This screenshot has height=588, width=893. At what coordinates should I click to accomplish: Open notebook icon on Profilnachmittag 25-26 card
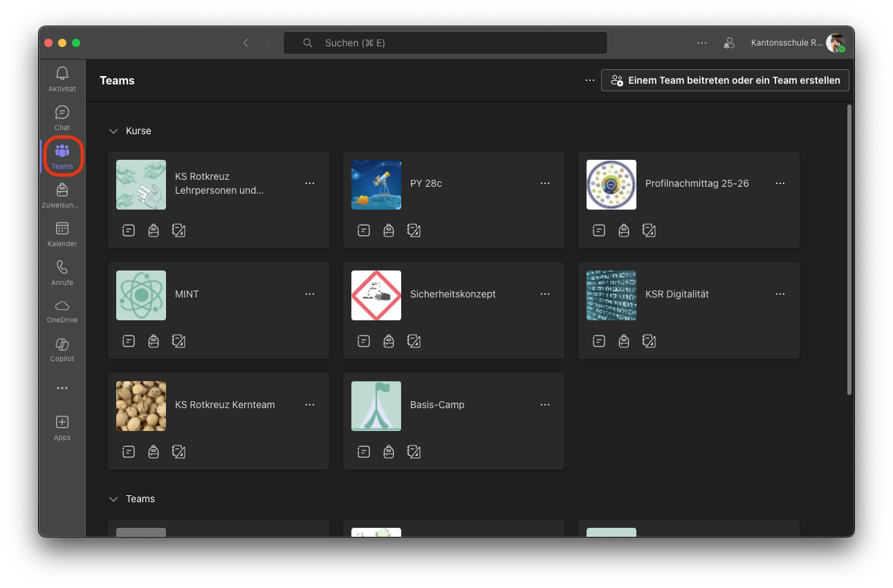click(x=599, y=230)
